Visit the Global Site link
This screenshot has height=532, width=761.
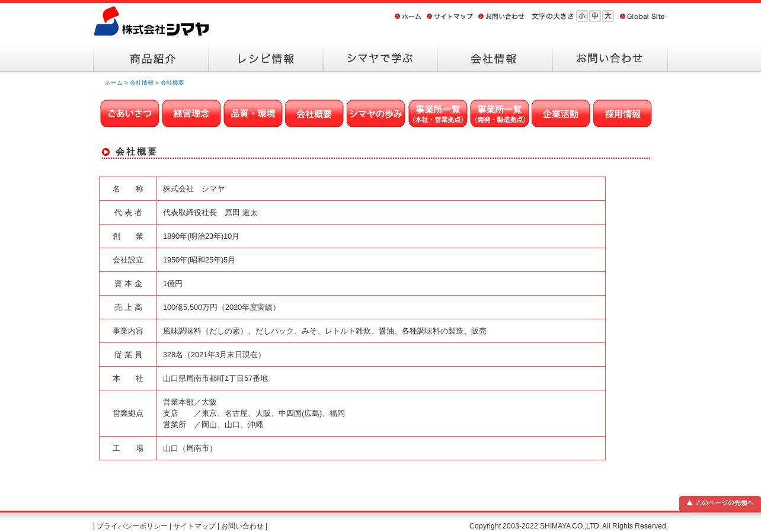642,17
